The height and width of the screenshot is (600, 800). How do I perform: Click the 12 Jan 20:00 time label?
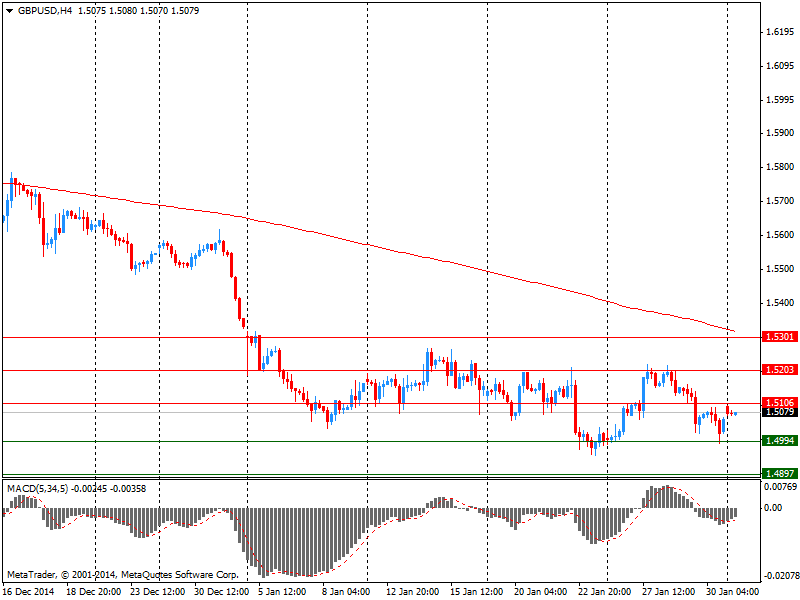[x=413, y=592]
